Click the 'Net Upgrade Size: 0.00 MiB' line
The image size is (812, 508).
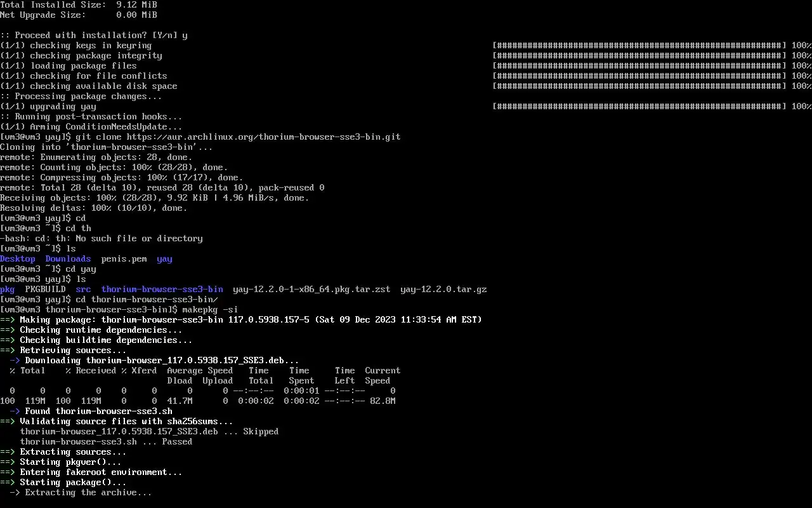pyautogui.click(x=79, y=15)
